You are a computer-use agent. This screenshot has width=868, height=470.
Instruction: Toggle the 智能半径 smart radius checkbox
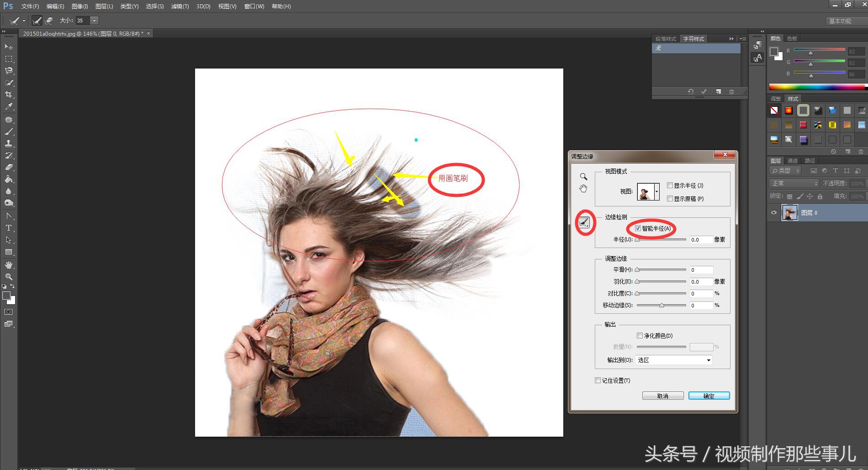[638, 228]
